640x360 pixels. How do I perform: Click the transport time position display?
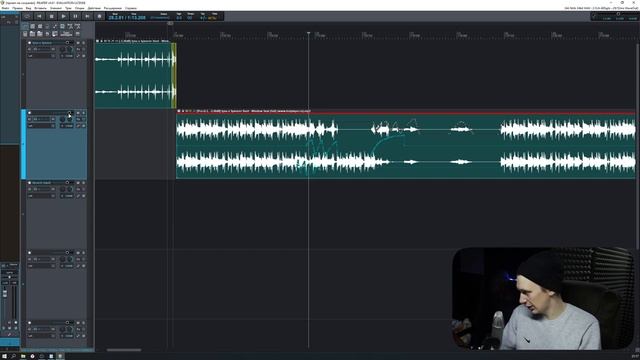coord(127,18)
